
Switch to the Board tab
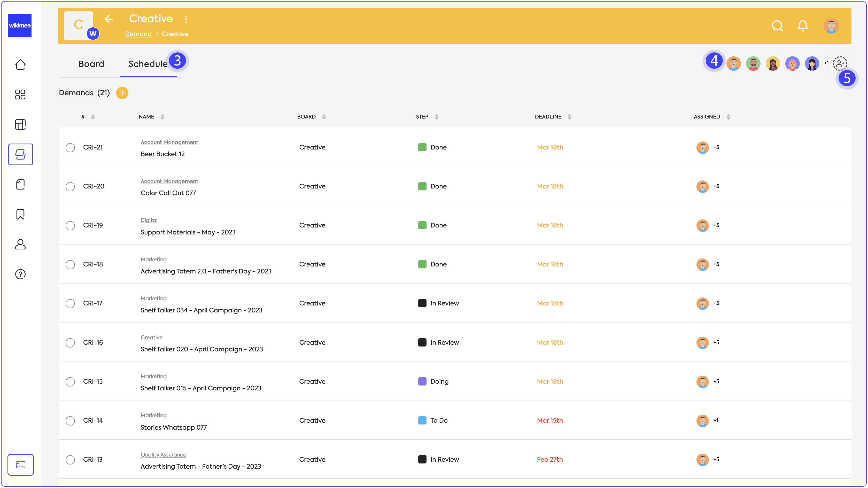91,64
